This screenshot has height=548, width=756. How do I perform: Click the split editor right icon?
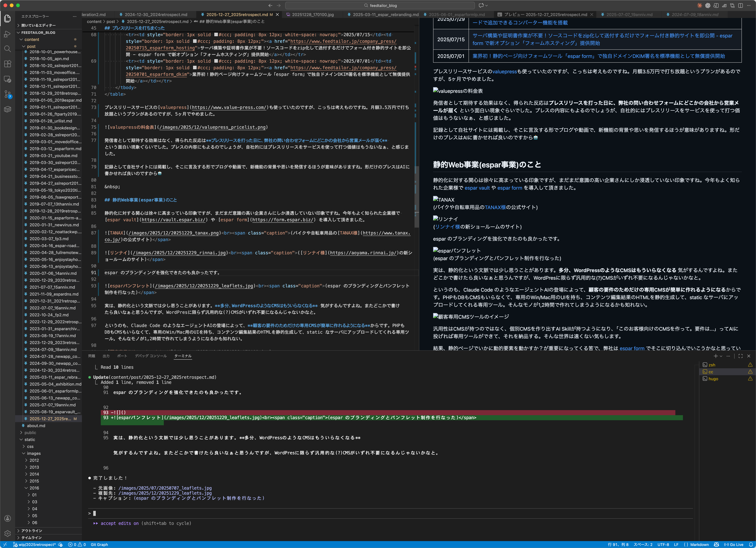pyautogui.click(x=740, y=5)
